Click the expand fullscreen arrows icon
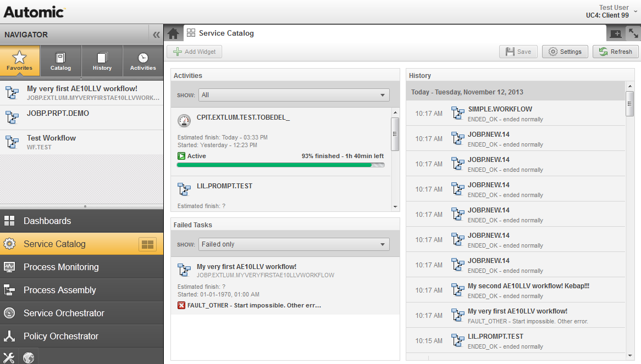The width and height of the screenshot is (641, 364). click(x=633, y=33)
